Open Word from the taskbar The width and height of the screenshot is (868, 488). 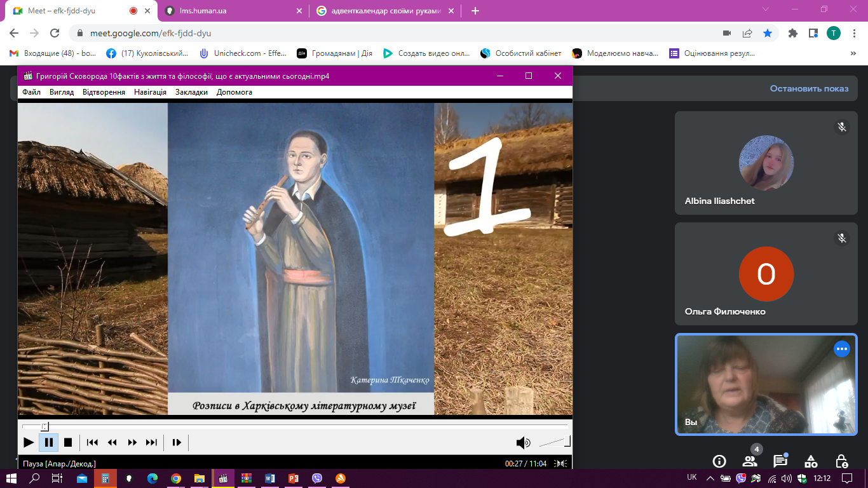pos(269,478)
